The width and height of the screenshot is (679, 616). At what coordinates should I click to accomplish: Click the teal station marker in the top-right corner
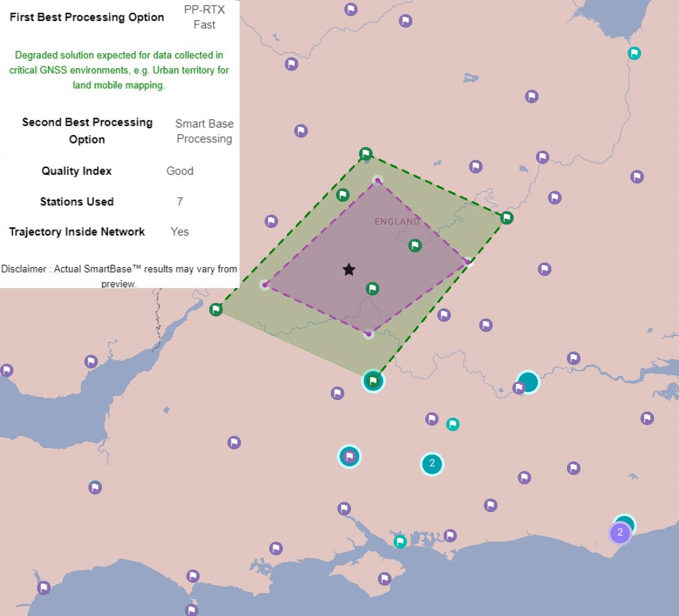click(x=633, y=53)
